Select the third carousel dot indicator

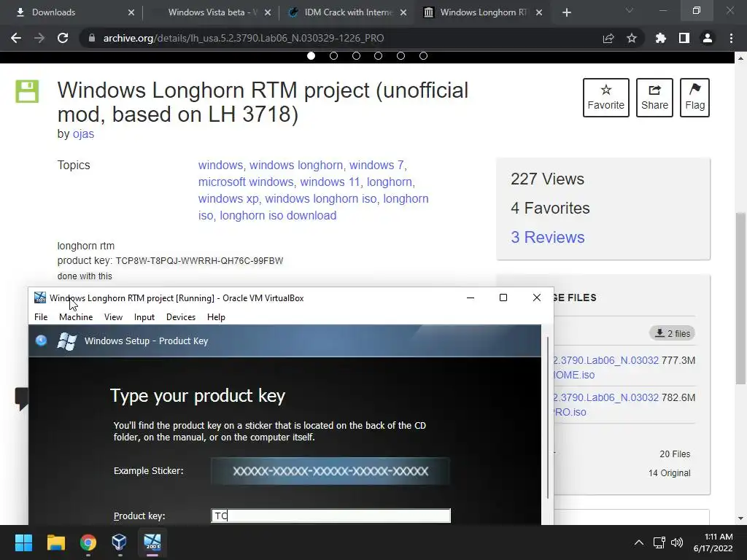[x=356, y=55]
